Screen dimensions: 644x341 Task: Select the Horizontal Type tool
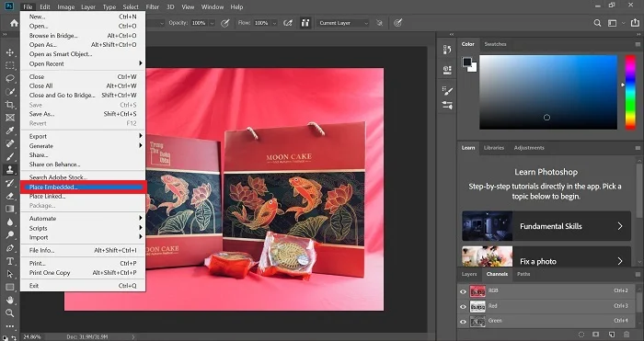click(x=10, y=261)
